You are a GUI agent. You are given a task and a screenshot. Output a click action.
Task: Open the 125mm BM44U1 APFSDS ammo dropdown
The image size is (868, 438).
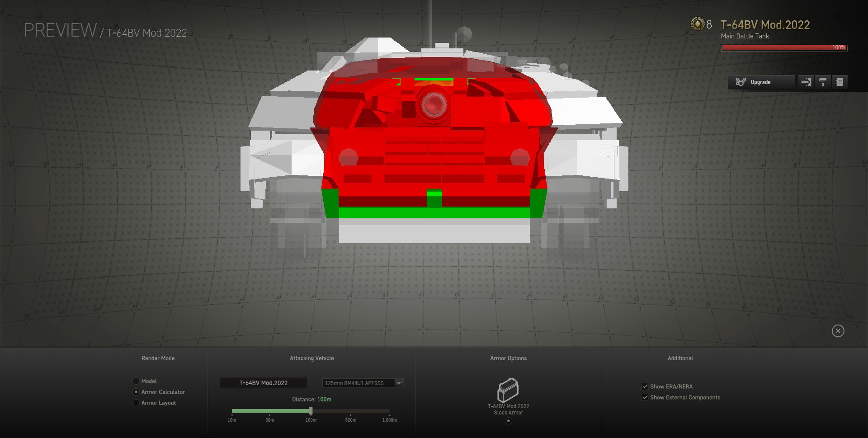pos(358,383)
